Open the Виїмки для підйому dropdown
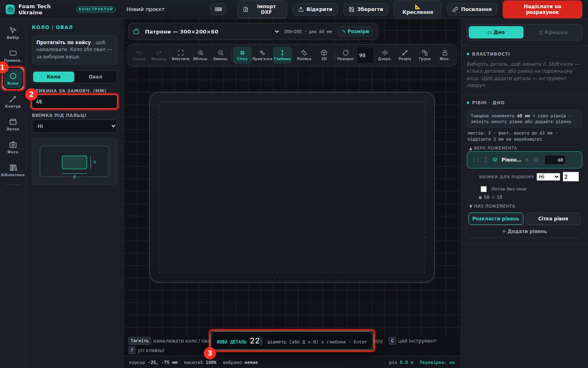Viewport: 588px width, 368px height. [x=548, y=177]
